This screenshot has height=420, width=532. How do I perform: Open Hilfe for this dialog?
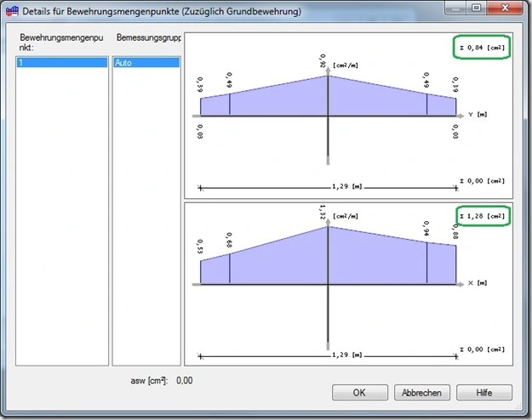484,392
